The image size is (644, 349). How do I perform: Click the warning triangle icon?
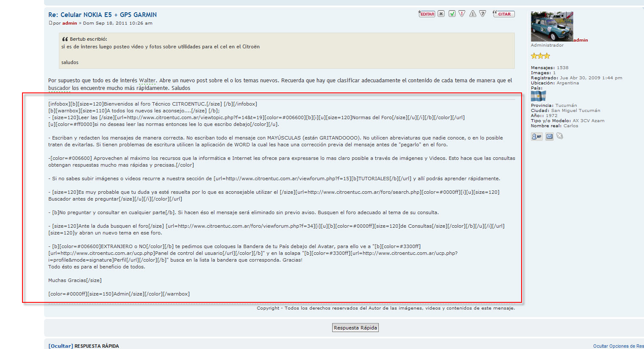tap(472, 14)
